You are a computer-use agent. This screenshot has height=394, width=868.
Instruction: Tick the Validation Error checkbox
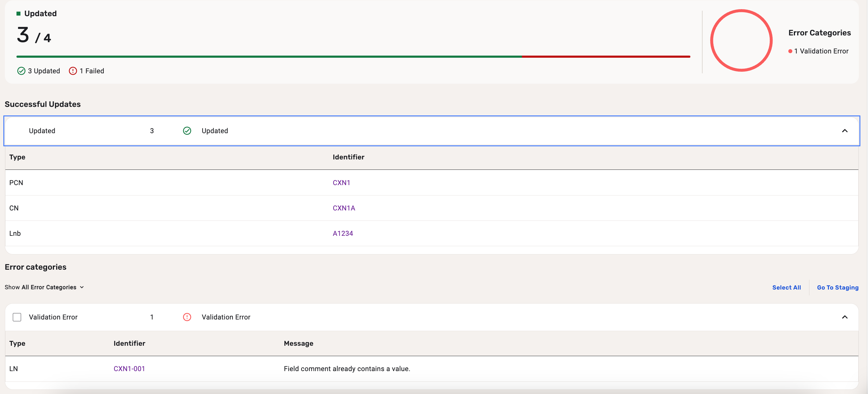tap(17, 317)
